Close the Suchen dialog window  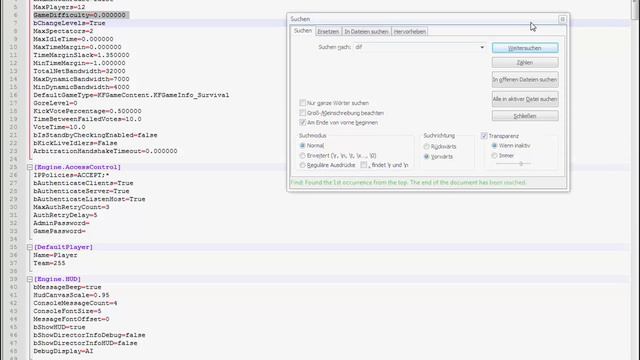click(x=562, y=19)
